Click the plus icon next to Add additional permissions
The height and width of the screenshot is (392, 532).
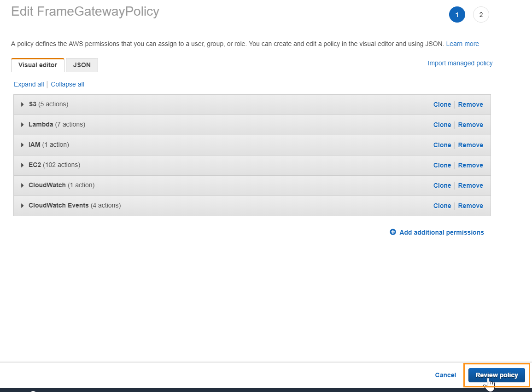tap(393, 232)
